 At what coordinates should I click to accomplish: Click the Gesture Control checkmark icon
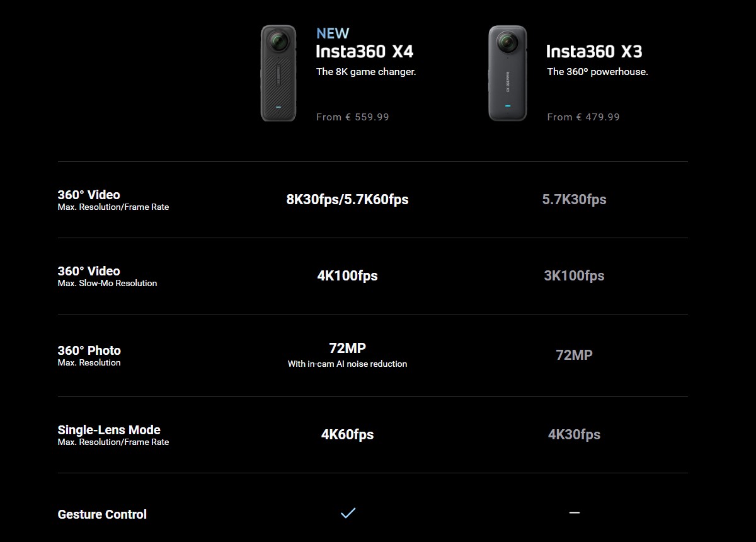(348, 513)
